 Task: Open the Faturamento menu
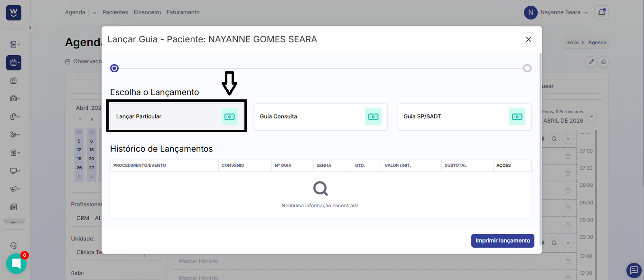point(183,12)
